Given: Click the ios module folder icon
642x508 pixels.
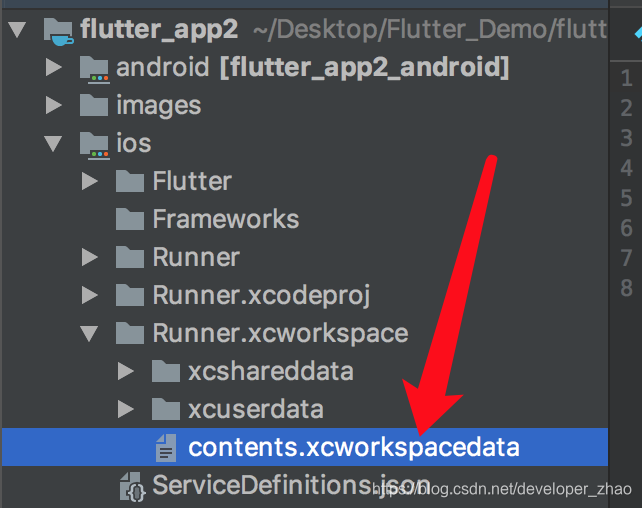Looking at the screenshot, I should [95, 146].
